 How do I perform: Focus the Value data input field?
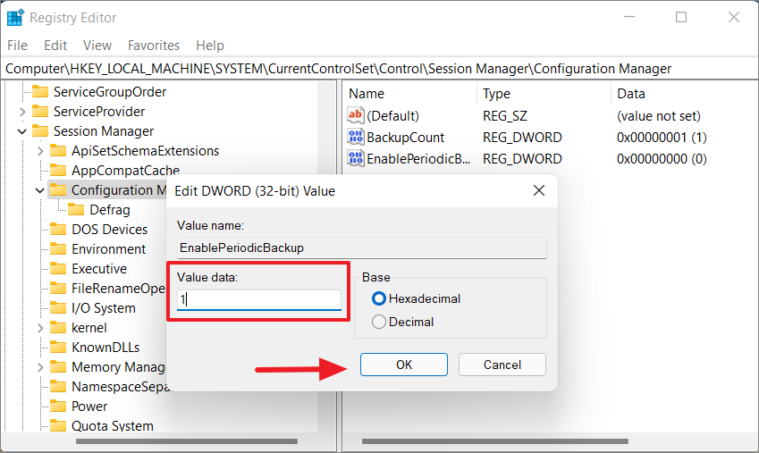coord(259,300)
